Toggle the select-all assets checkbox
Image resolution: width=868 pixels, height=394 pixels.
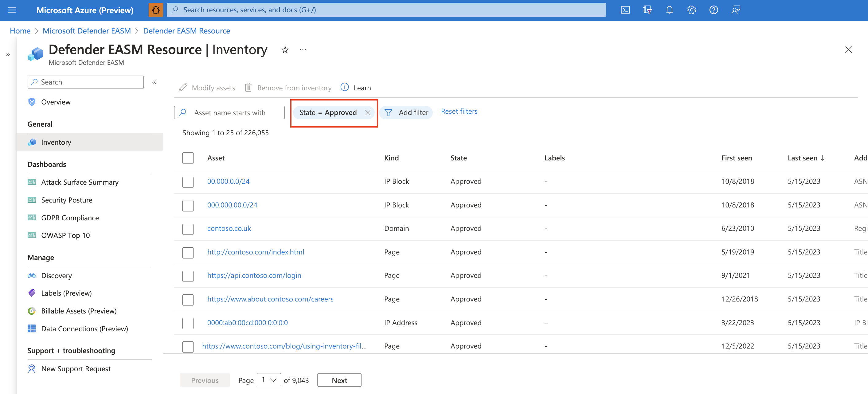click(x=188, y=158)
